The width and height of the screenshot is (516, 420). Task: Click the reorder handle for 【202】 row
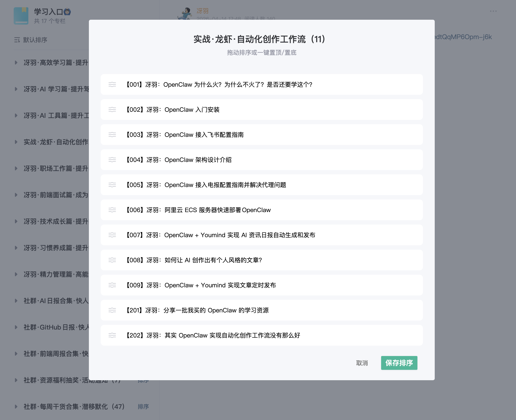point(112,335)
